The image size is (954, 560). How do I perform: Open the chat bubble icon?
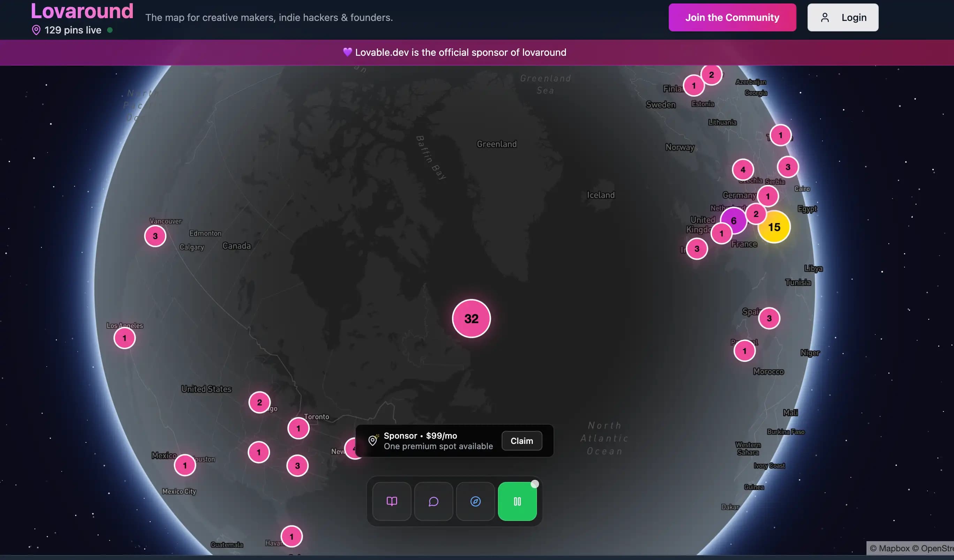433,501
